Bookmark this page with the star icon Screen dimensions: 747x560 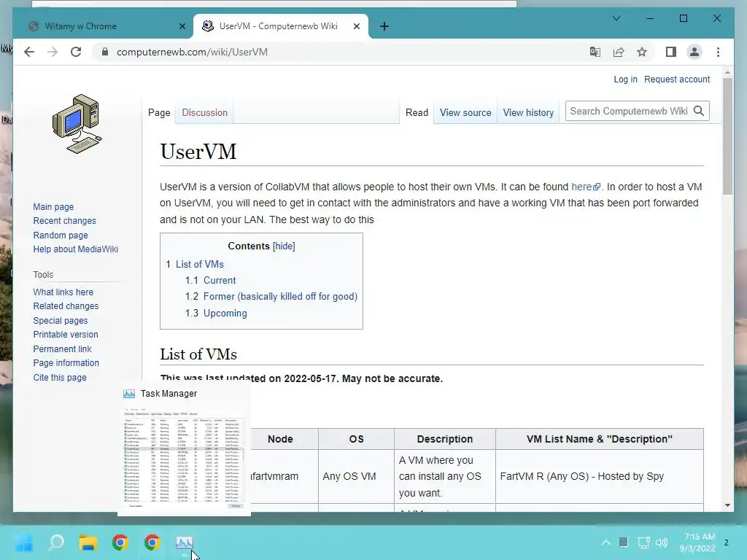click(x=642, y=52)
